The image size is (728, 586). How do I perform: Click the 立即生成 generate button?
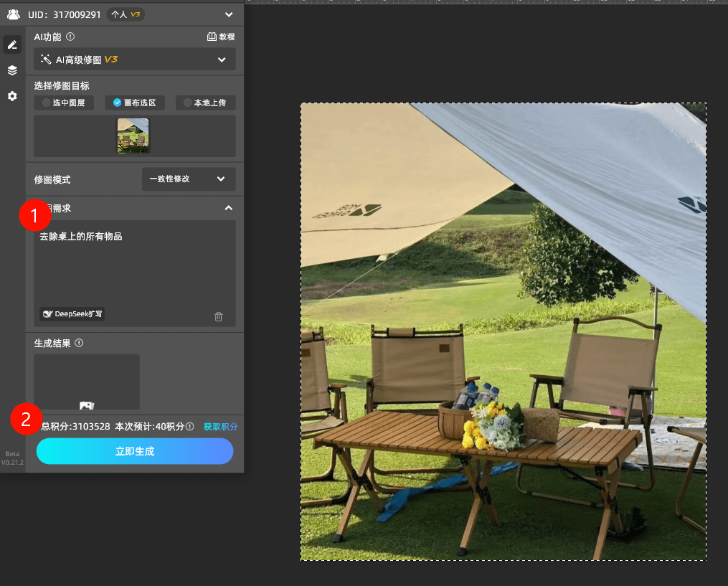(x=135, y=451)
